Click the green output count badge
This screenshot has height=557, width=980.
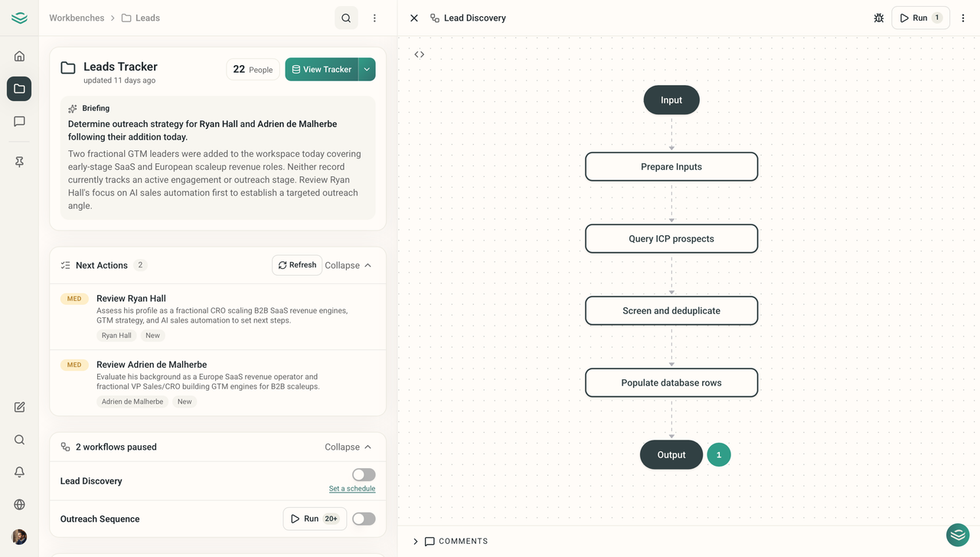719,454
